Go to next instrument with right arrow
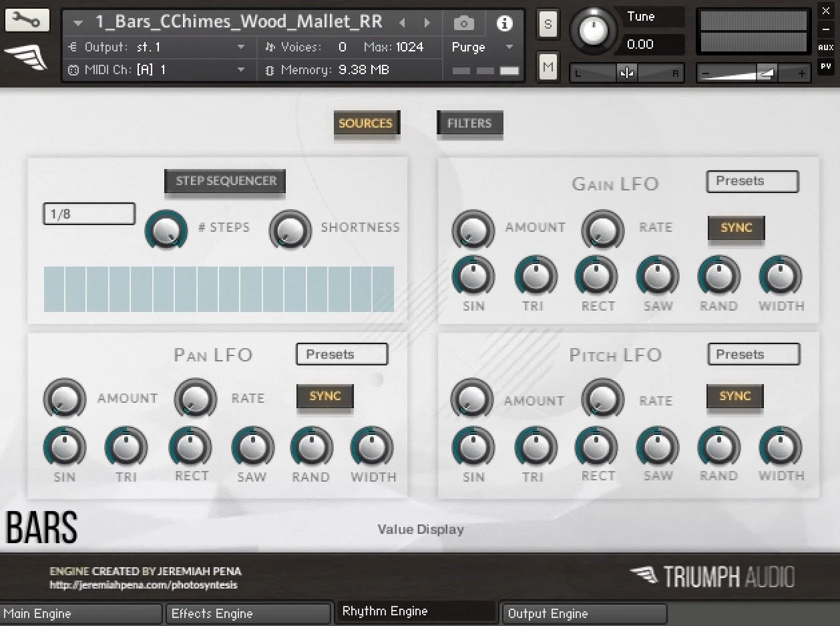 tap(427, 23)
